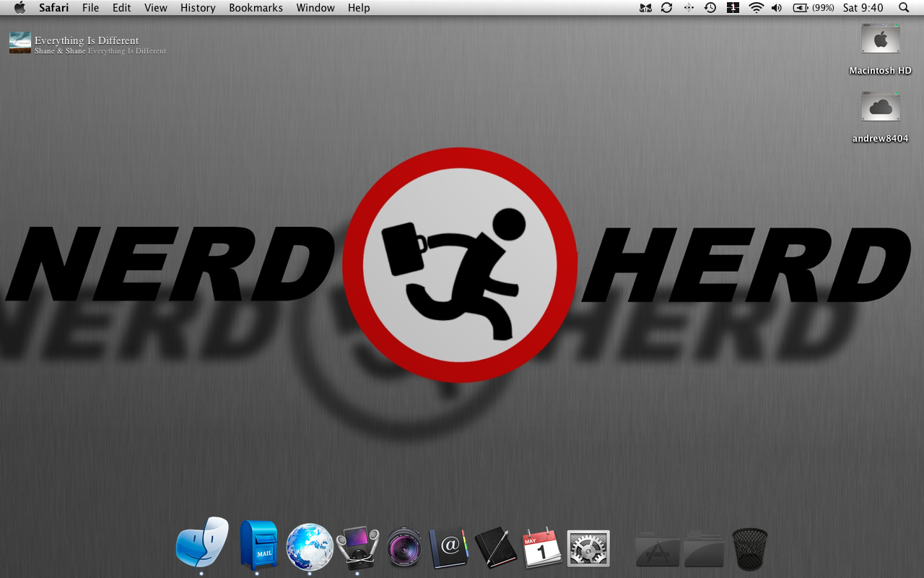Open Address Book in the Dock
The width and height of the screenshot is (924, 578).
click(448, 548)
